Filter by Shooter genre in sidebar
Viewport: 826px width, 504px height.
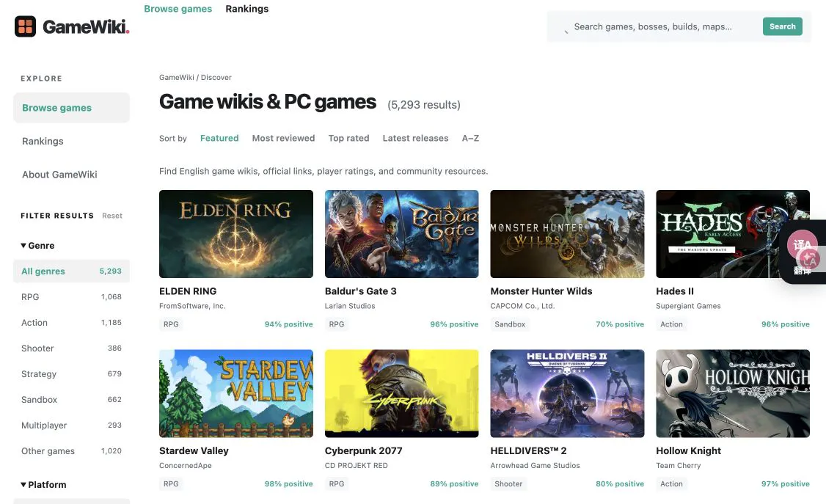click(72, 348)
